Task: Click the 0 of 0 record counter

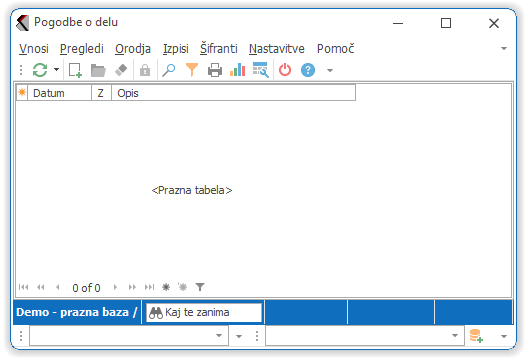Action: click(x=87, y=288)
